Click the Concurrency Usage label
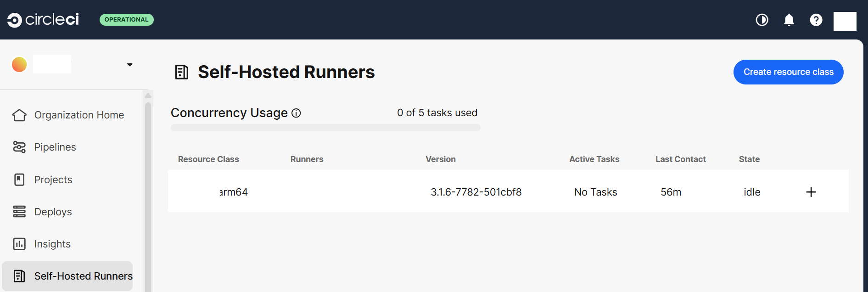868x292 pixels. pyautogui.click(x=229, y=113)
